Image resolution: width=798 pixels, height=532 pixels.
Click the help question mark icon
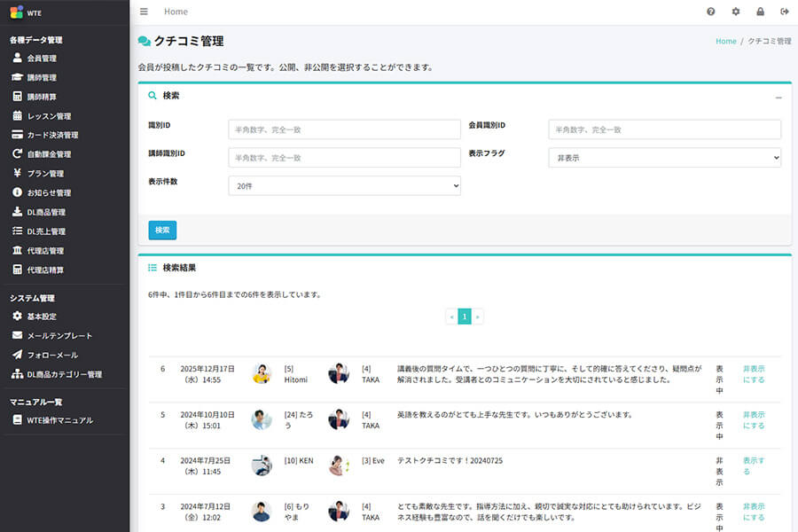pos(710,12)
